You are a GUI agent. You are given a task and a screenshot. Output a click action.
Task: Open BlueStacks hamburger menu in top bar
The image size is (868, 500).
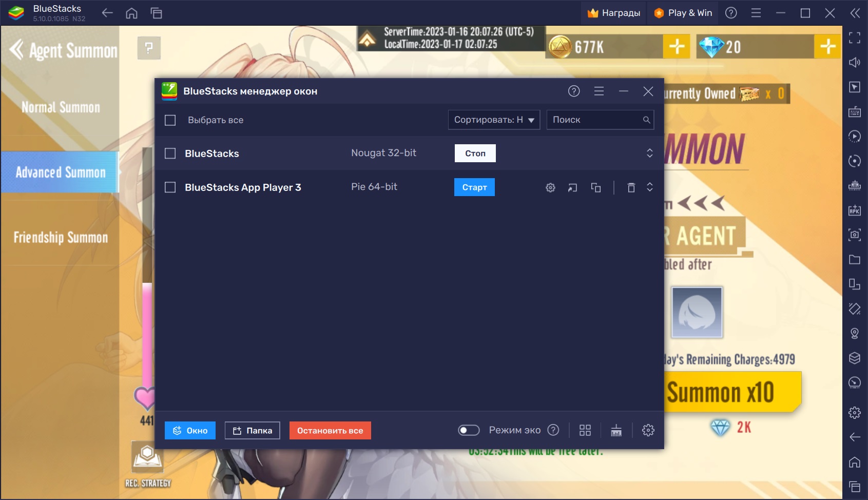pyautogui.click(x=756, y=13)
